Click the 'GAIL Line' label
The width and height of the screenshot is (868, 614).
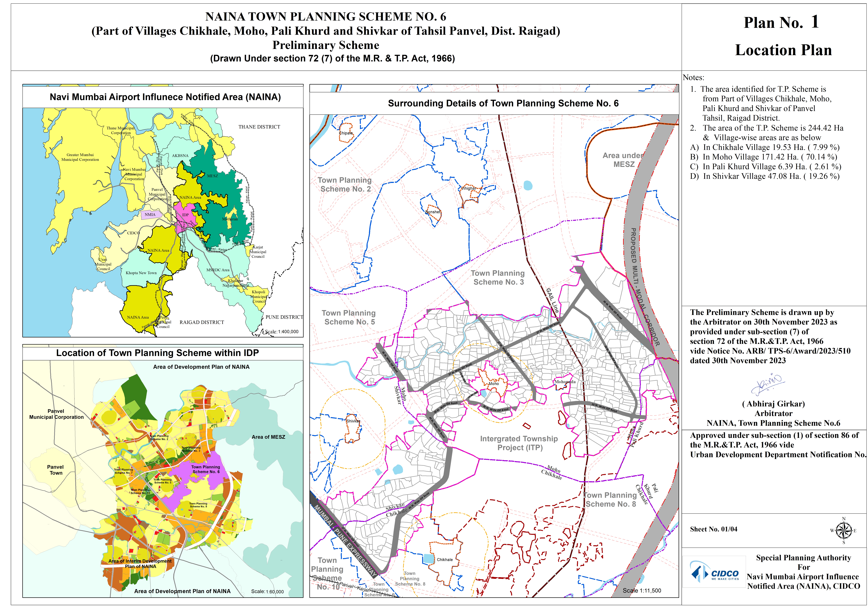coord(552,301)
